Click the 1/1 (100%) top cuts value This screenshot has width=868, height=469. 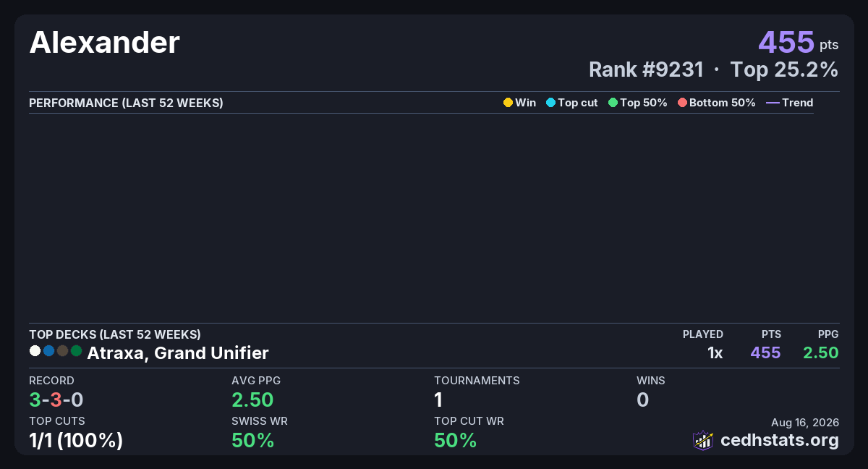point(76,440)
